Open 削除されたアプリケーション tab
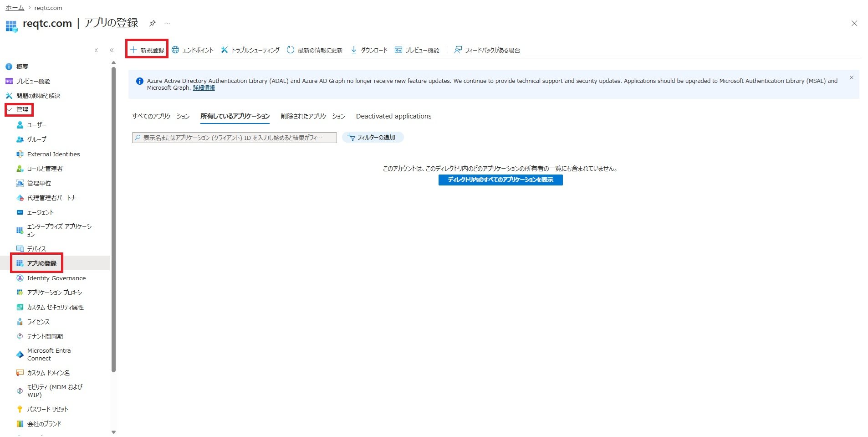 pos(313,116)
